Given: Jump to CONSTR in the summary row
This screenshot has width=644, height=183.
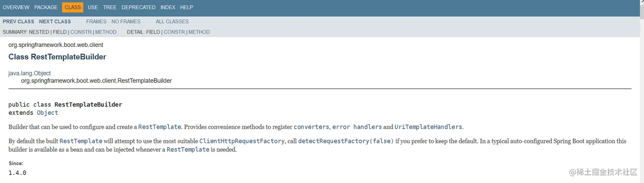Looking at the screenshot, I should coord(81,32).
